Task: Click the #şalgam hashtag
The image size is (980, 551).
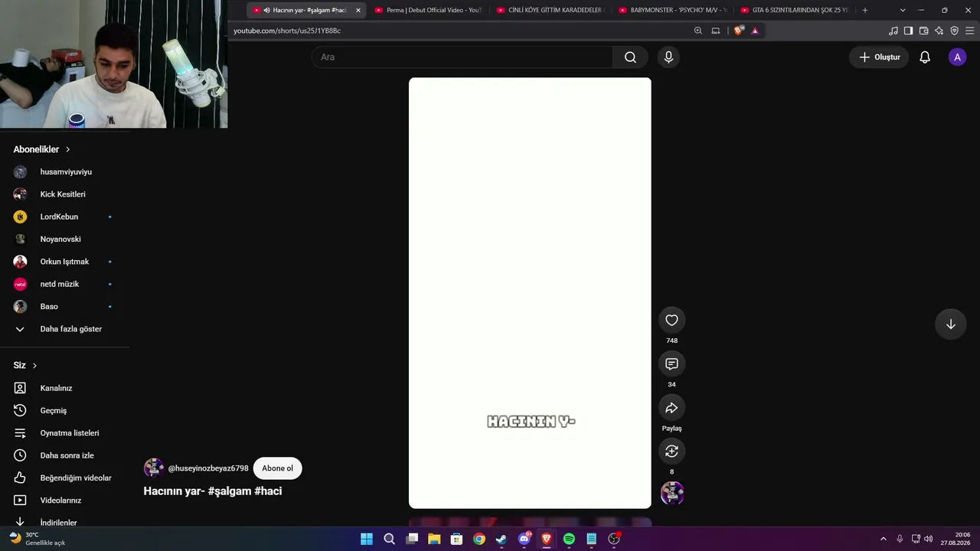Action: pyautogui.click(x=229, y=491)
